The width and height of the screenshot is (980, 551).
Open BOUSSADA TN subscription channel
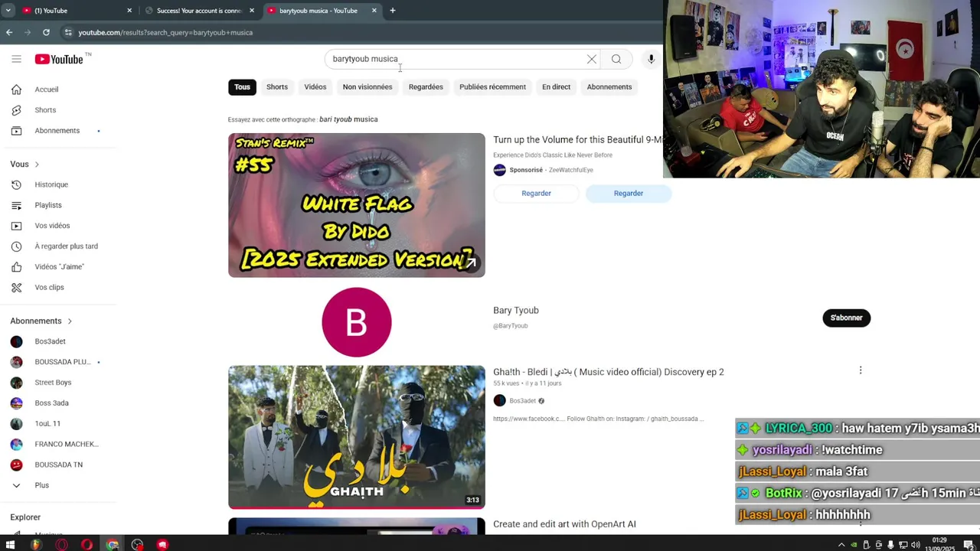[x=58, y=465]
